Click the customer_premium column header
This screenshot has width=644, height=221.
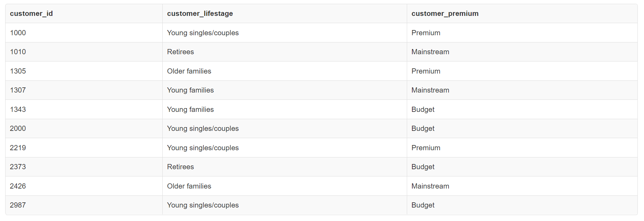tap(445, 13)
